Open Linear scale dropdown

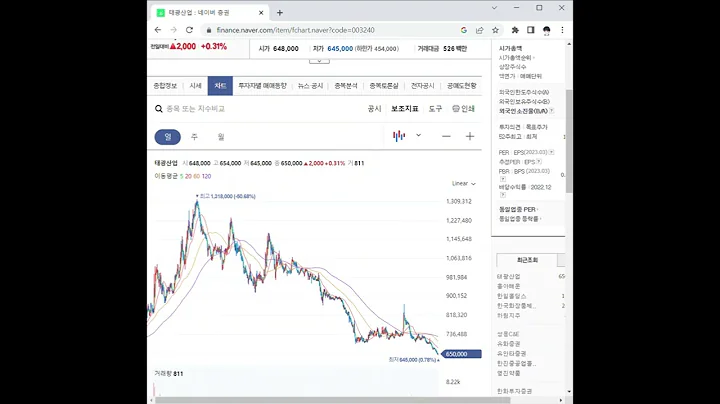click(464, 184)
